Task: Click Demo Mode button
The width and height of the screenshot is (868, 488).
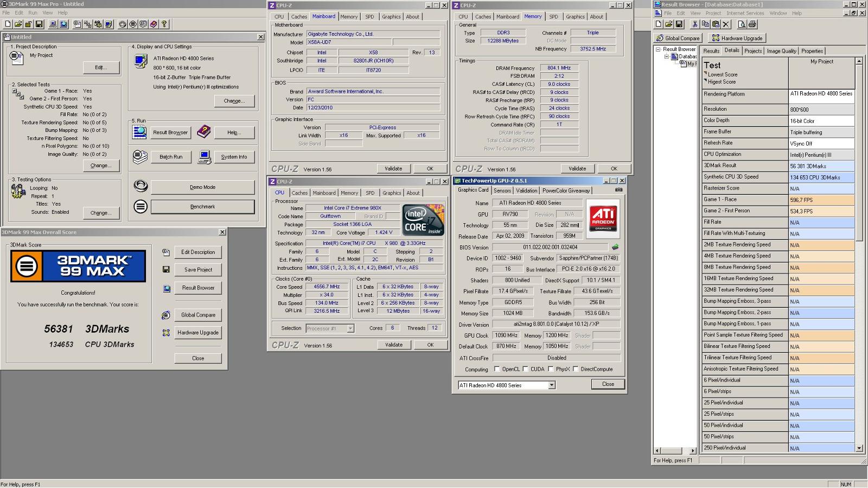Action: [202, 187]
